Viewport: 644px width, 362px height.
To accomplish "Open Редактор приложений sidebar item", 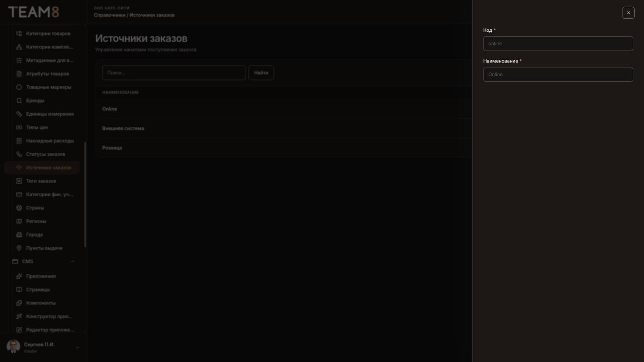I will pos(42,330).
